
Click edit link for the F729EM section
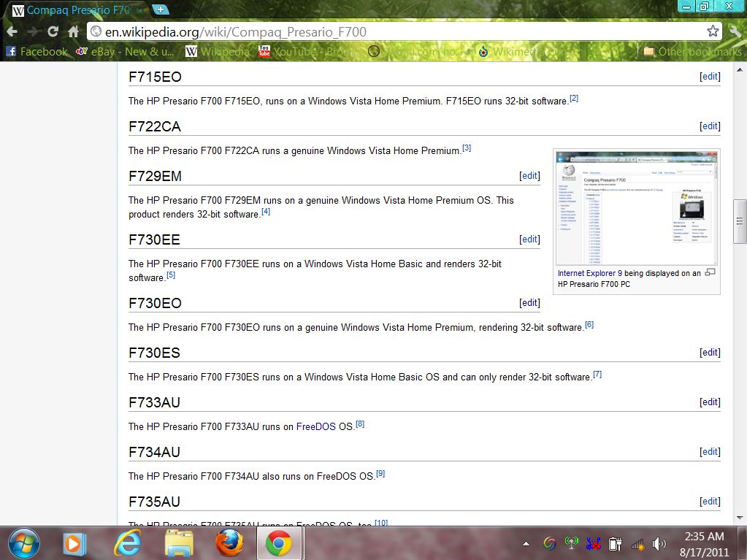click(529, 176)
